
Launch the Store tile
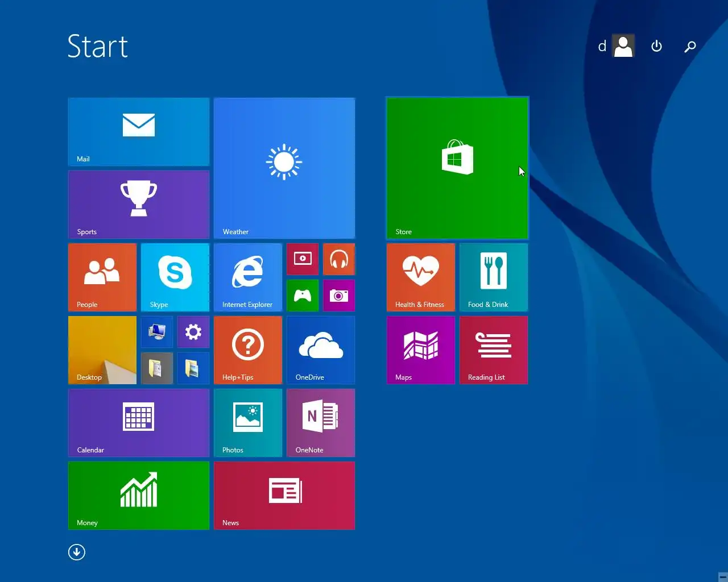point(457,168)
